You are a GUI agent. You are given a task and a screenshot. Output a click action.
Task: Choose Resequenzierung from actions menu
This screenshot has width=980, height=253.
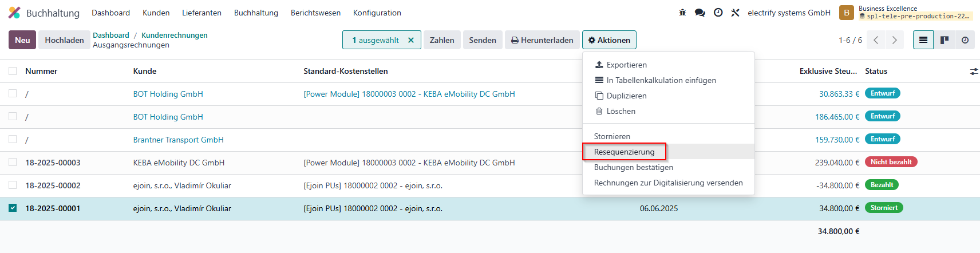pos(624,152)
